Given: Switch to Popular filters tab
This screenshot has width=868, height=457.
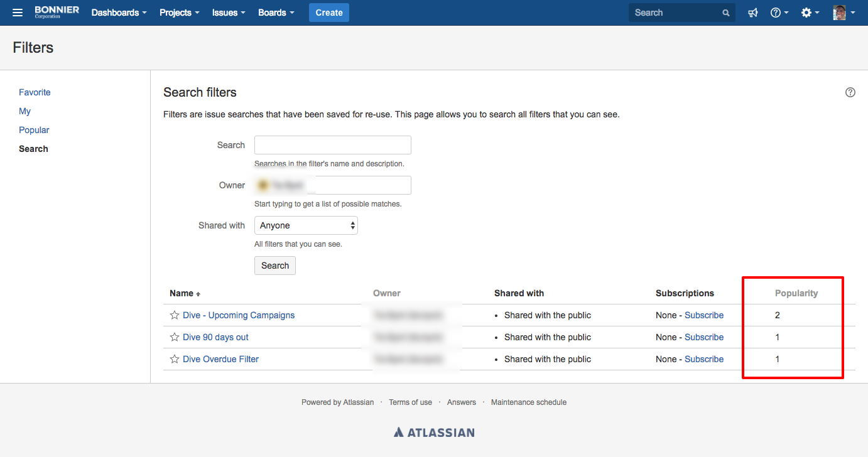Looking at the screenshot, I should coord(34,130).
